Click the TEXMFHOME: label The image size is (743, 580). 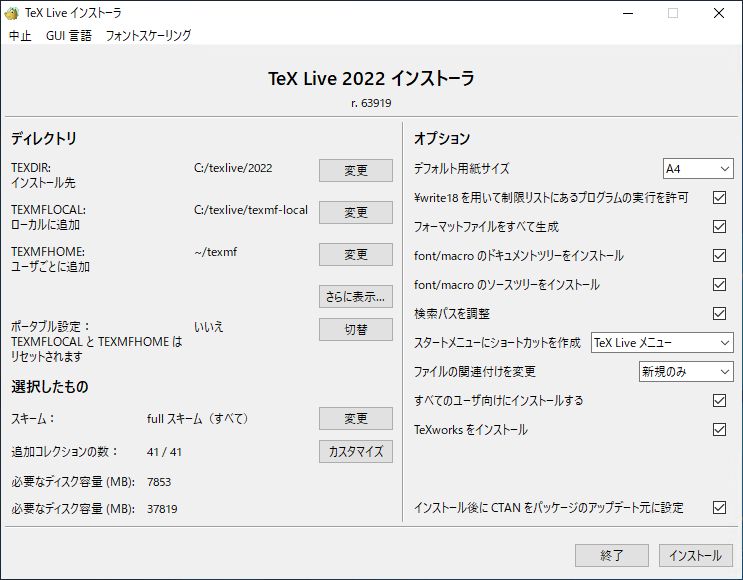point(48,252)
